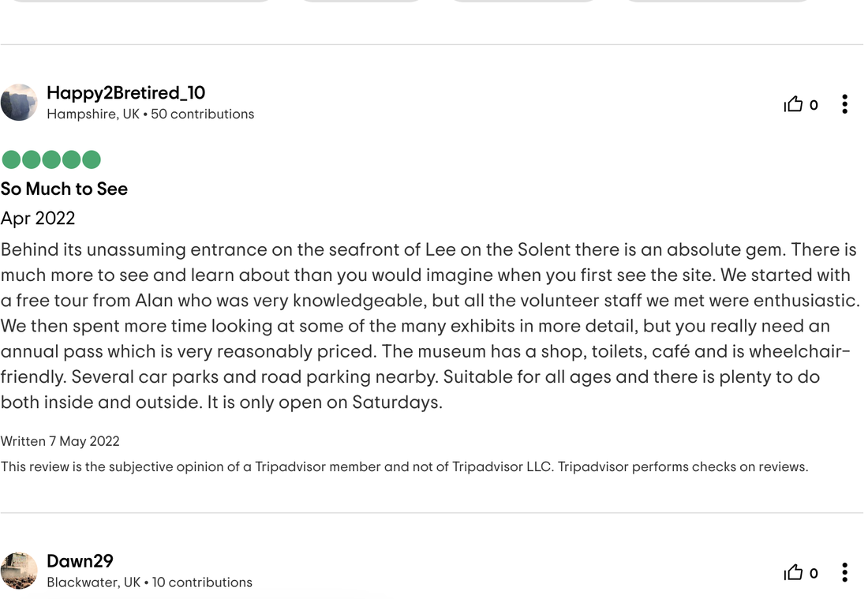Click the "Hampshire, UK" location
Viewport: 868px width, 599px height.
[93, 114]
